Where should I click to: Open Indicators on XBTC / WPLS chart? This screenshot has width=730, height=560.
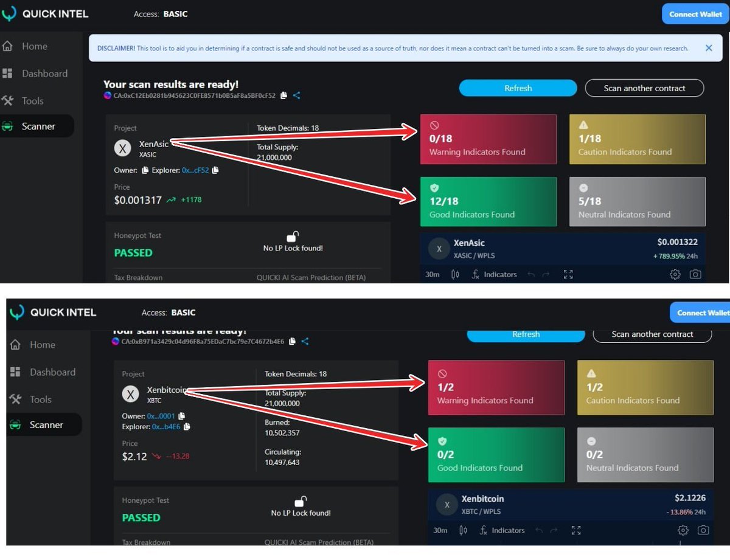[x=502, y=530]
